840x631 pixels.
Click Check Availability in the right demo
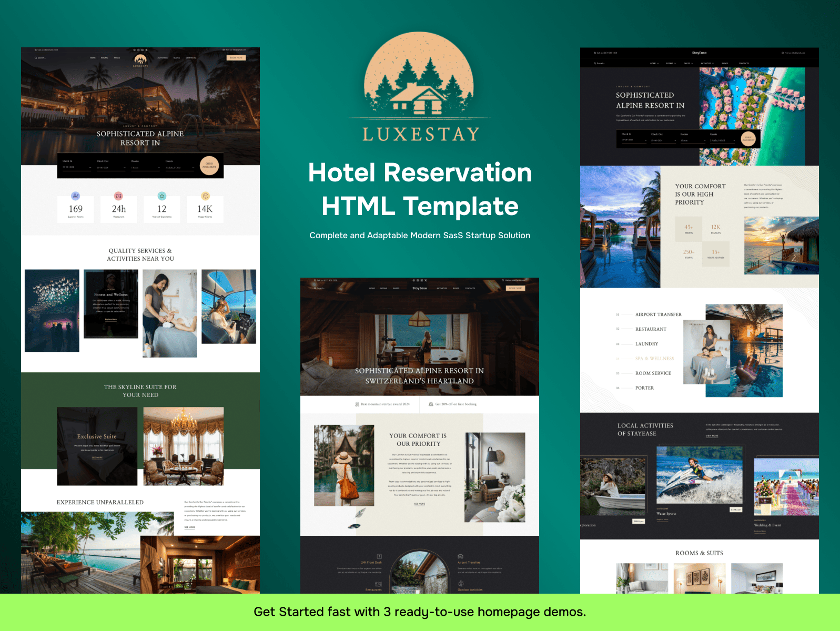748,139
